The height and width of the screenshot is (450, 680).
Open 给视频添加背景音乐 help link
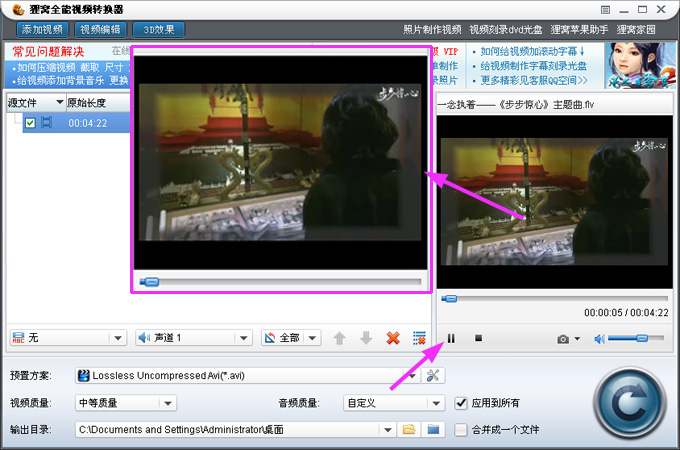click(61, 81)
